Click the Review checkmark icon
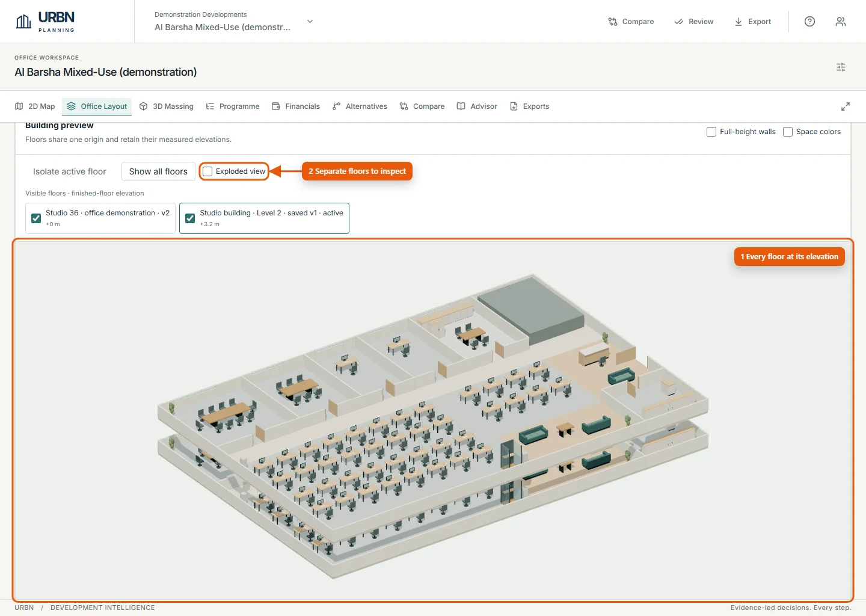Image resolution: width=866 pixels, height=616 pixels. click(679, 22)
